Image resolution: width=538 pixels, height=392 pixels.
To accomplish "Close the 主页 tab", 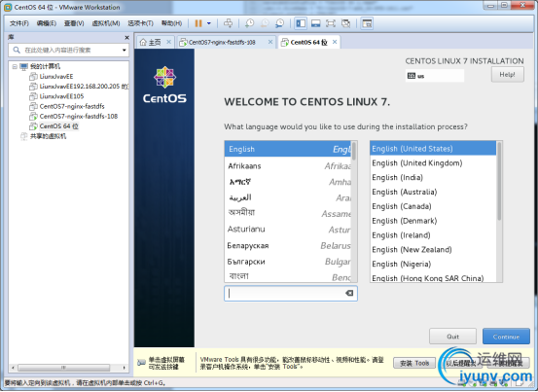I will coord(168,42).
